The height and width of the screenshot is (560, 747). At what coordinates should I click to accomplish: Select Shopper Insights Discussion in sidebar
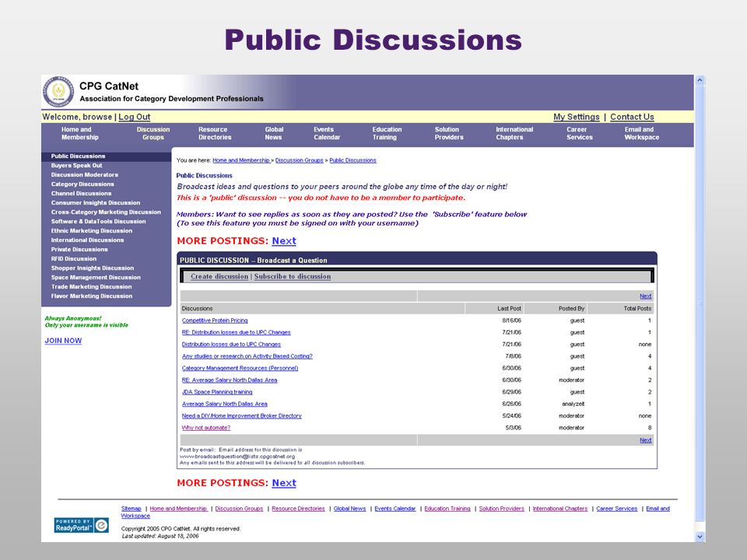point(93,268)
